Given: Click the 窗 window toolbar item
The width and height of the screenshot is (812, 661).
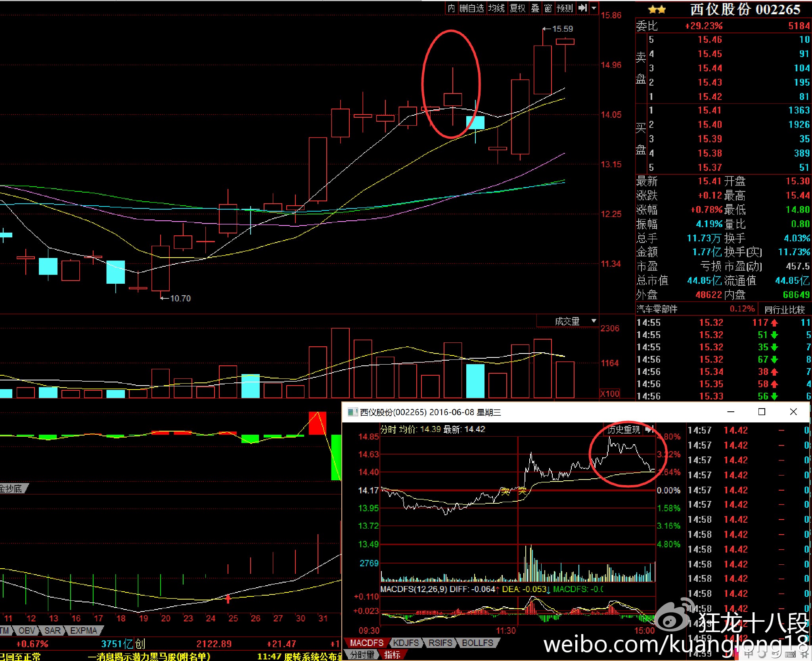Looking at the screenshot, I should pyautogui.click(x=548, y=8).
